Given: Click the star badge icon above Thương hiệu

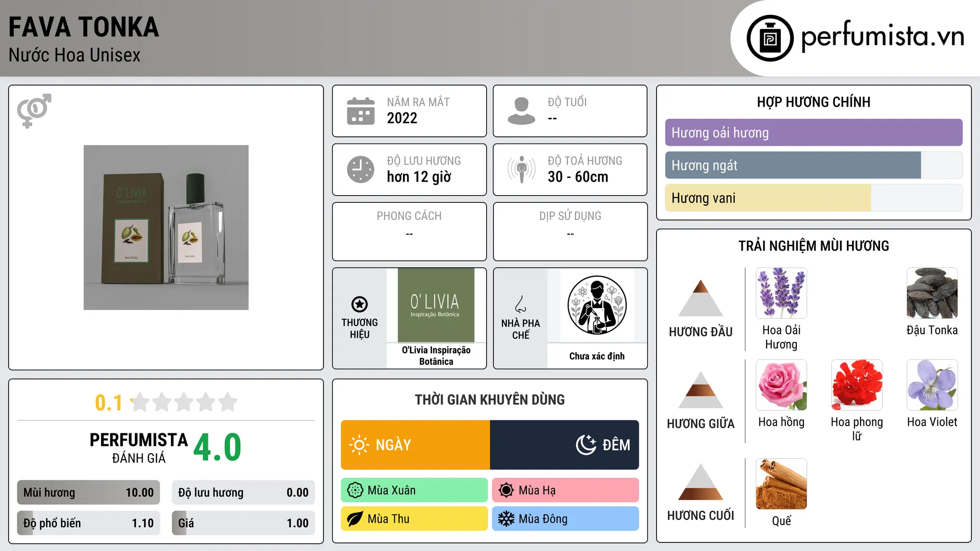Looking at the screenshot, I should (x=359, y=304).
